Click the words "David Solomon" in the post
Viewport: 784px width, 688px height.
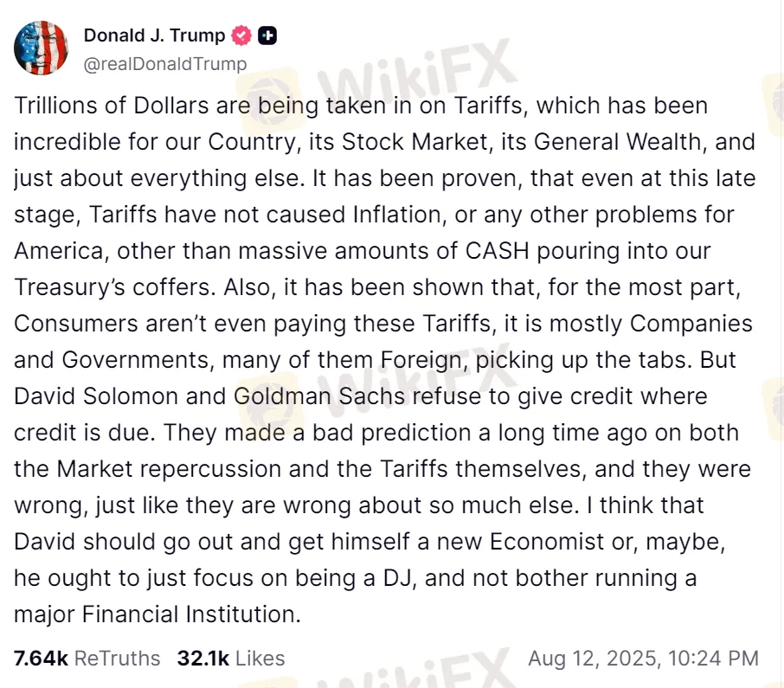(96, 396)
